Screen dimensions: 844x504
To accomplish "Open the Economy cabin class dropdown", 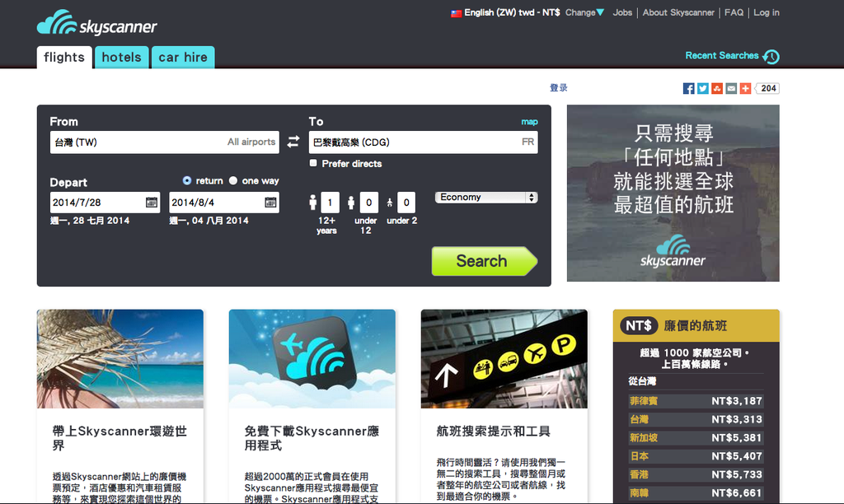I will tap(486, 198).
